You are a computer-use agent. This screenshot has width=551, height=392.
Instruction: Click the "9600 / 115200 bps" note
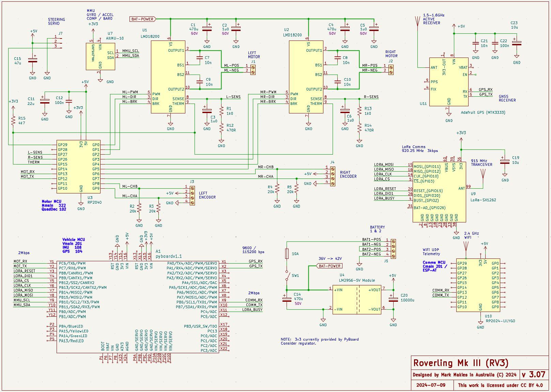point(253,250)
